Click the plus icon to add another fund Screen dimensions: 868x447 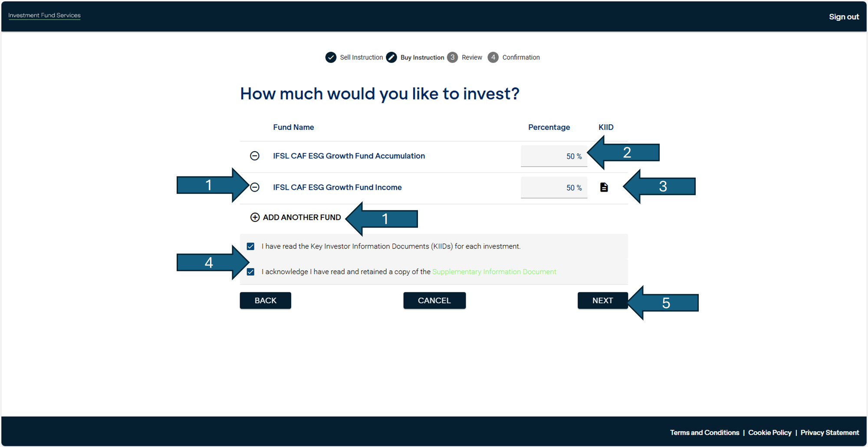[255, 217]
